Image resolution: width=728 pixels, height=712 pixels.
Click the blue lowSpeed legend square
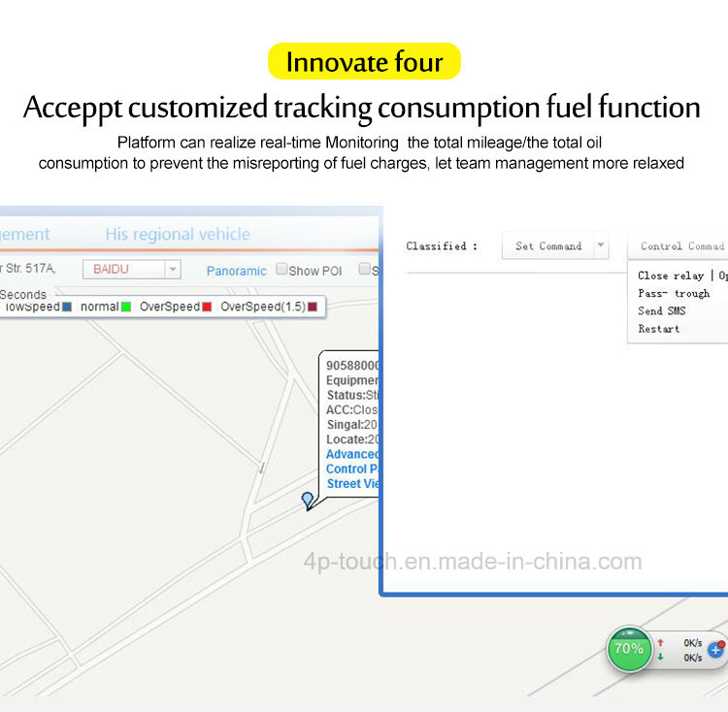67,307
